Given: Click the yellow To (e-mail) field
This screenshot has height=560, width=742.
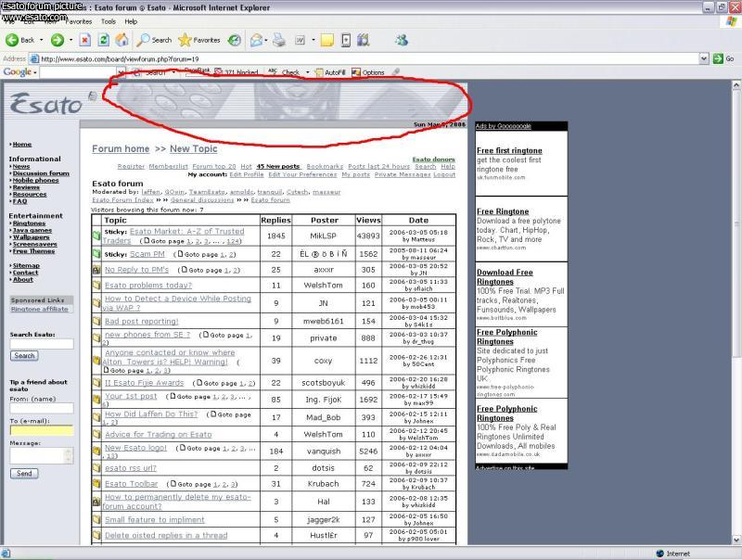Looking at the screenshot, I should click(x=42, y=430).
